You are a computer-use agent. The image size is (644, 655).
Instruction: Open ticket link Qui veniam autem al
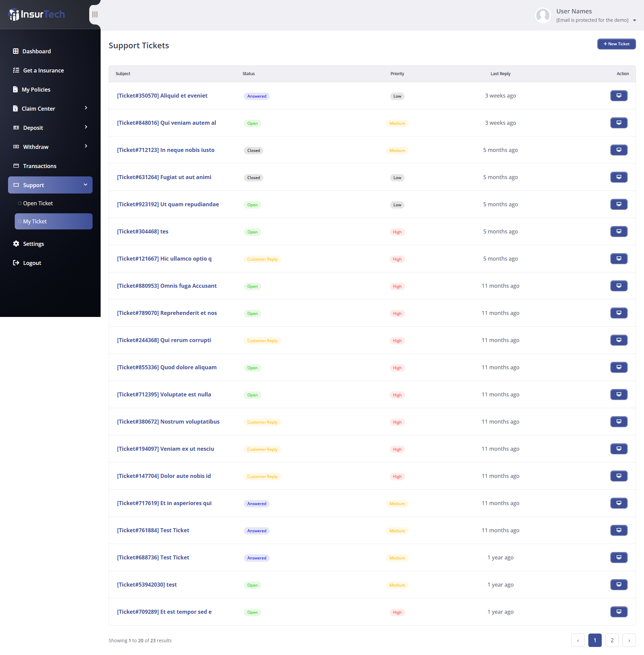coord(166,123)
